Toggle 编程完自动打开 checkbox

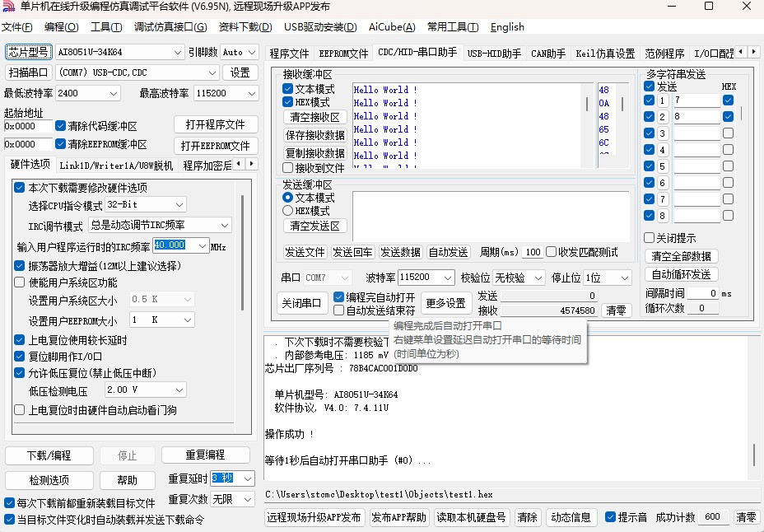click(x=338, y=296)
